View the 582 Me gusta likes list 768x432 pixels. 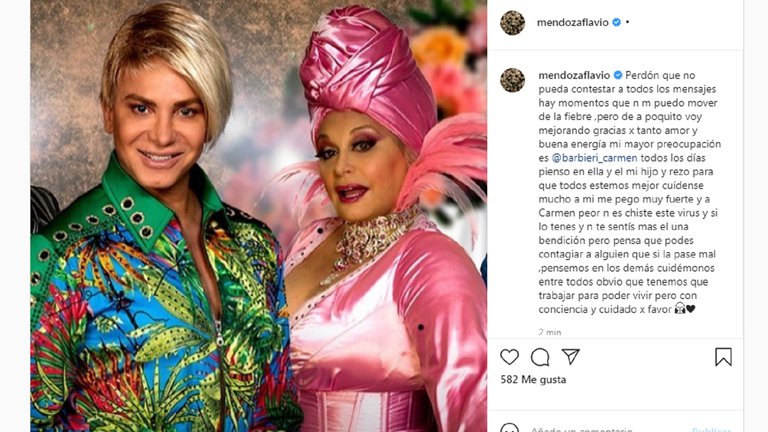pos(533,380)
